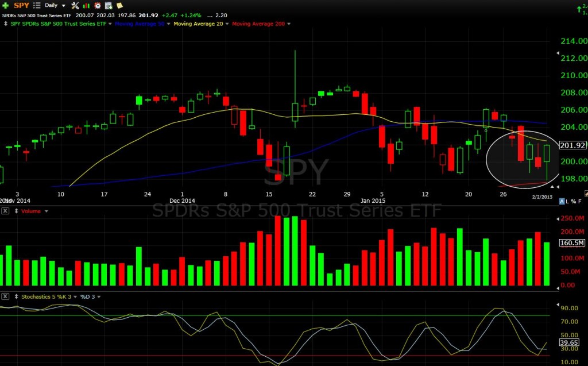Expand SPY SPDRs legend dropdown arrow
This screenshot has height=366, width=588.
[110, 24]
